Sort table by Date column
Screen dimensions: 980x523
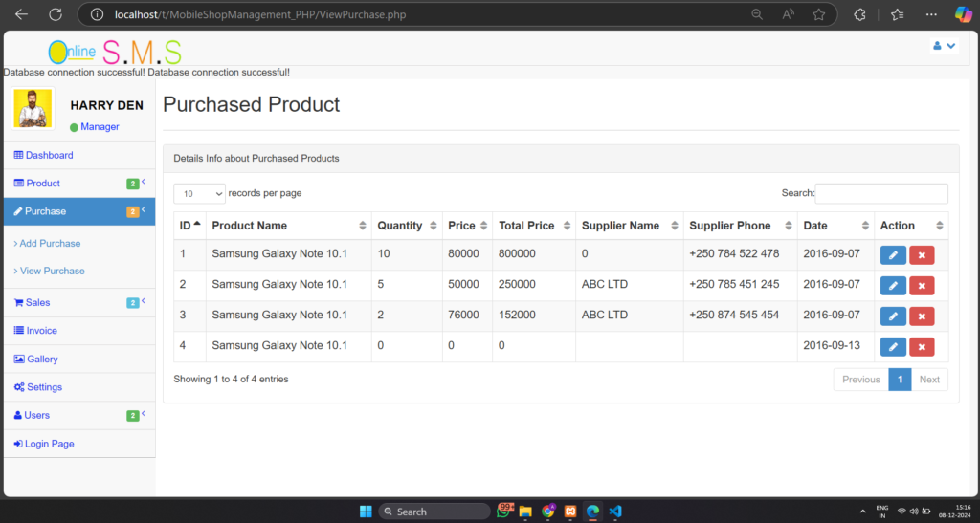(x=835, y=226)
